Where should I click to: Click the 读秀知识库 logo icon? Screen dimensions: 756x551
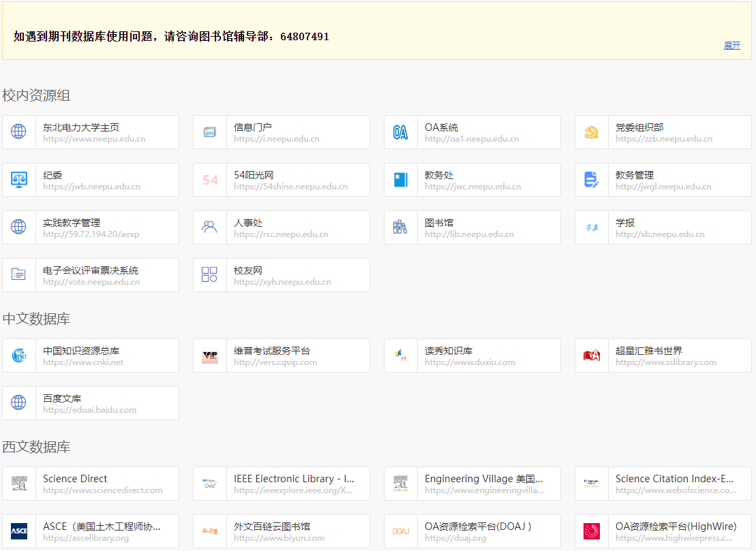[400, 355]
